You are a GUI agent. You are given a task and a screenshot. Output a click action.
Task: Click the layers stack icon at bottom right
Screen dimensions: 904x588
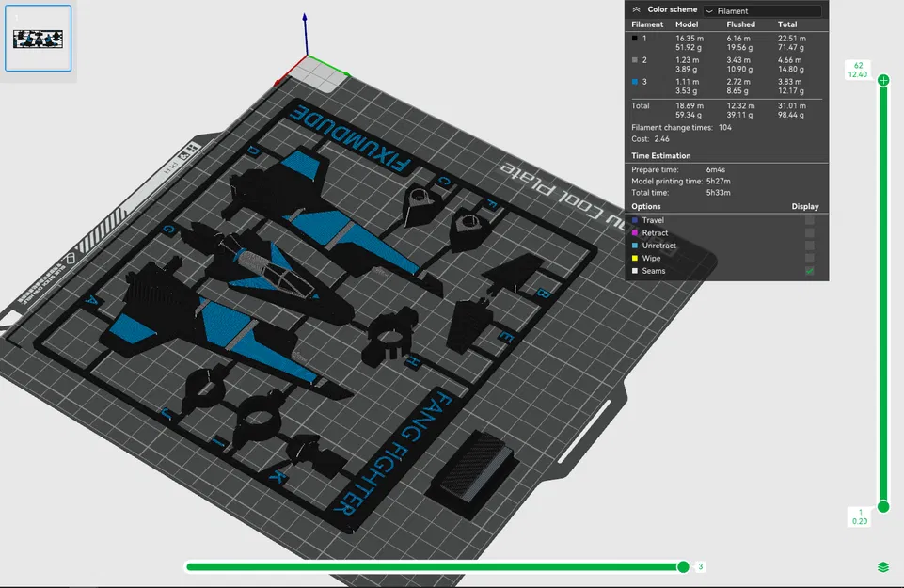[883, 567]
